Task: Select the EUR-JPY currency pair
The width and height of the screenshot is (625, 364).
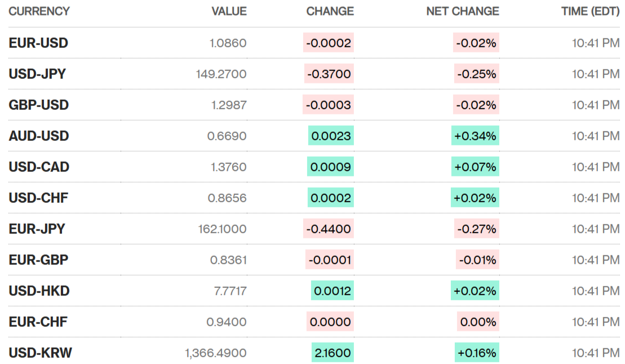Action: point(37,229)
